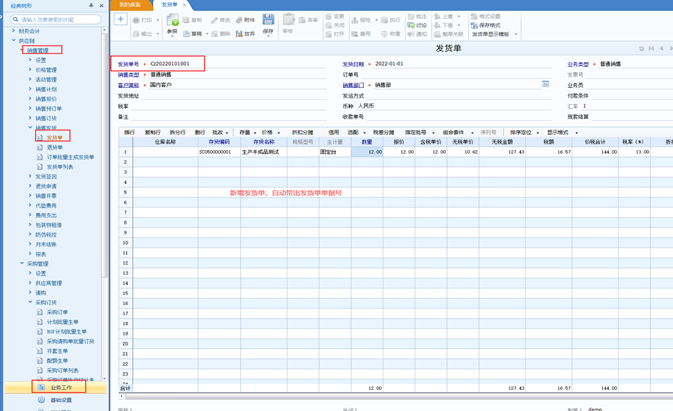673x411 pixels.
Task: Click the 删除 delete icon
Action: pos(215,34)
